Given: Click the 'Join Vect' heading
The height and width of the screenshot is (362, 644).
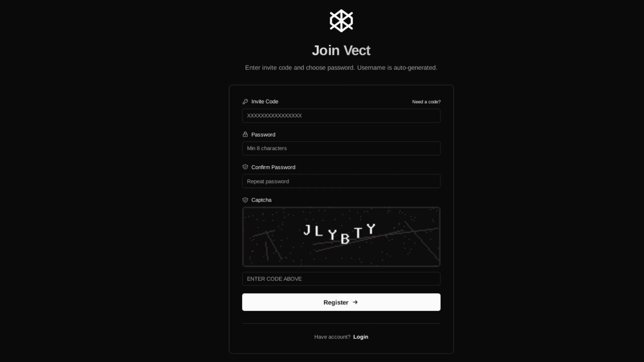Looking at the screenshot, I should (x=341, y=51).
